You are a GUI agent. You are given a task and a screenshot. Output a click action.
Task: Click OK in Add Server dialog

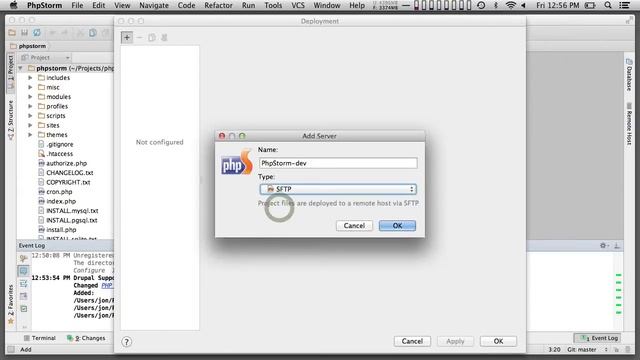tap(397, 226)
